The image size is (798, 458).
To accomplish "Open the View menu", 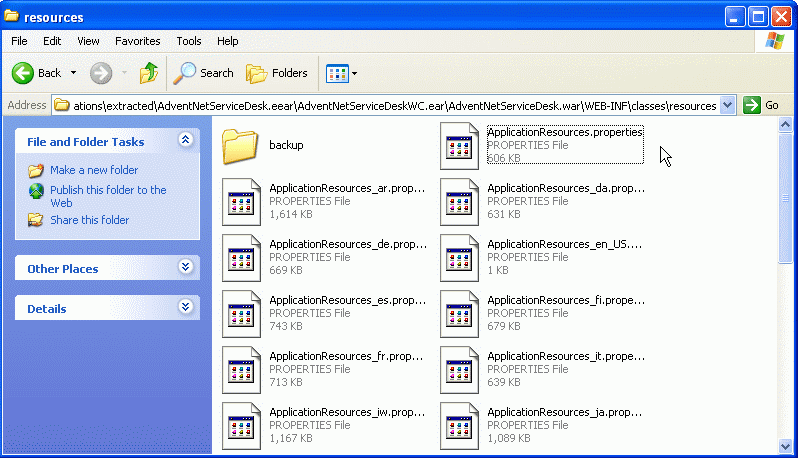I will coord(88,41).
